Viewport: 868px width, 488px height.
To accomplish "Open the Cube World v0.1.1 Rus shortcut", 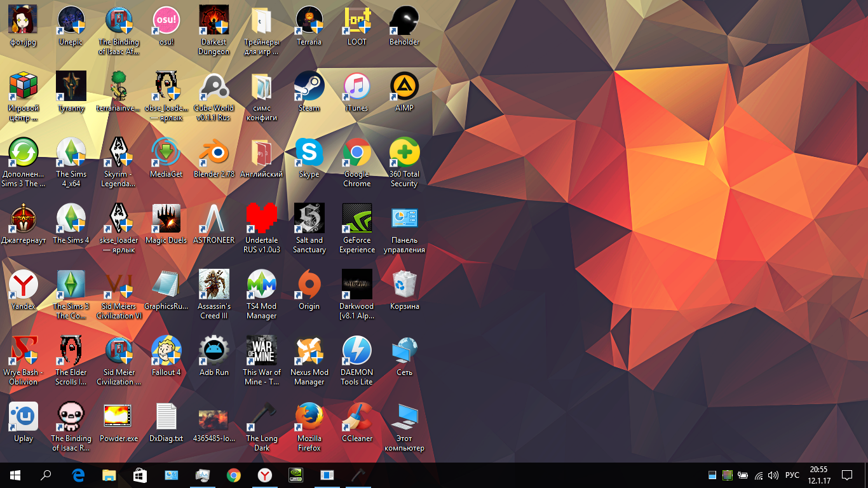I will 214,86.
